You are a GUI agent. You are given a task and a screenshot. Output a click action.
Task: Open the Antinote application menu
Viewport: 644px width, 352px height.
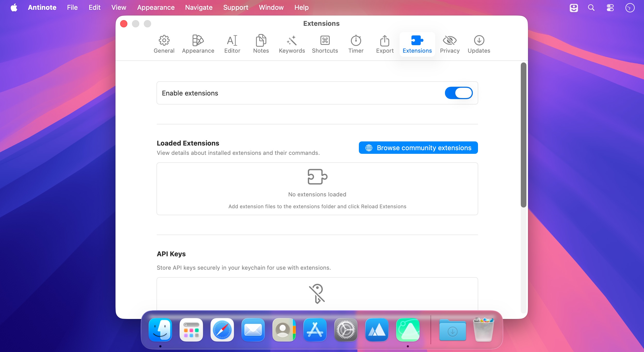click(42, 7)
